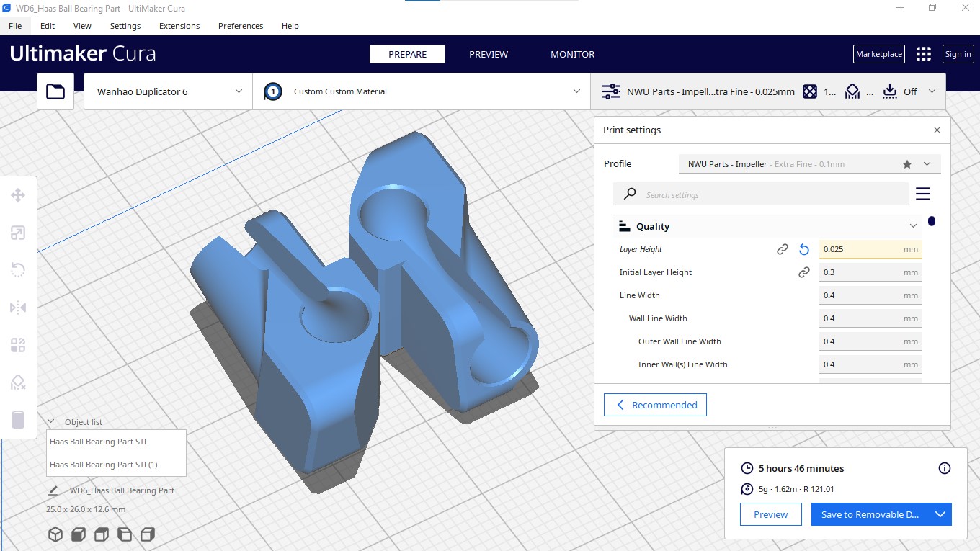Open the Edit menu
This screenshot has width=980, height=551.
coord(48,26)
